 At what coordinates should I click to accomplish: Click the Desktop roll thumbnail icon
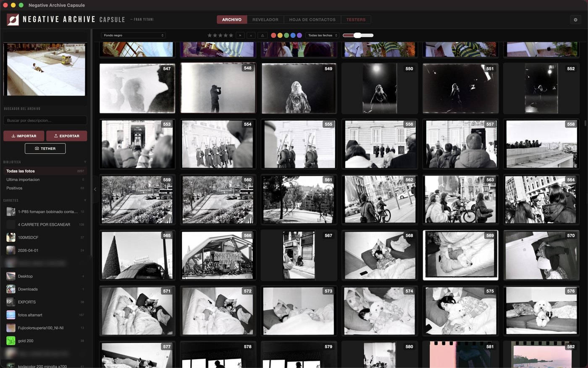click(11, 276)
